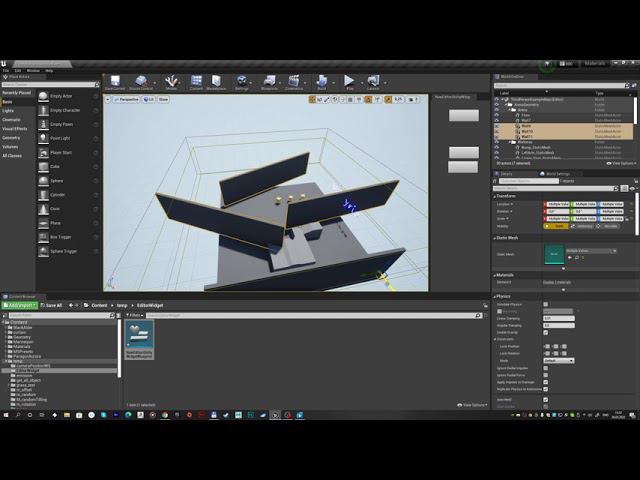Select Cone icon in Place Actors
The height and width of the screenshot is (480, 640).
[x=43, y=209]
